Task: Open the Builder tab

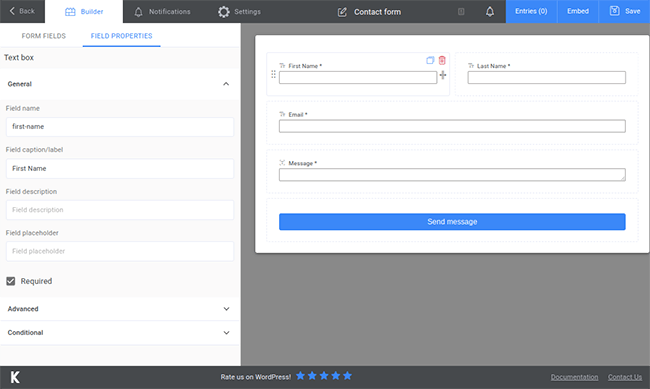Action: (x=84, y=12)
